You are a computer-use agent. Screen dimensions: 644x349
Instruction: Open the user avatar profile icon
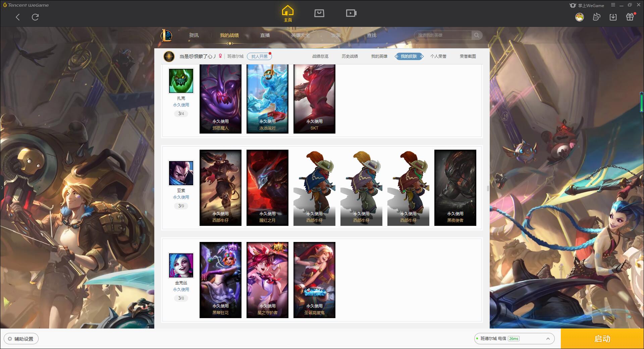tap(579, 17)
